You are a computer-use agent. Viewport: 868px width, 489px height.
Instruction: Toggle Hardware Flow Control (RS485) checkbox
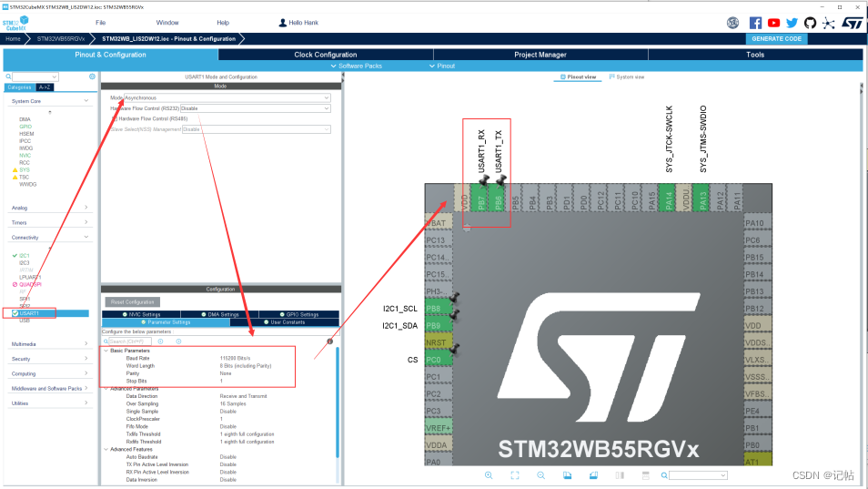point(115,118)
